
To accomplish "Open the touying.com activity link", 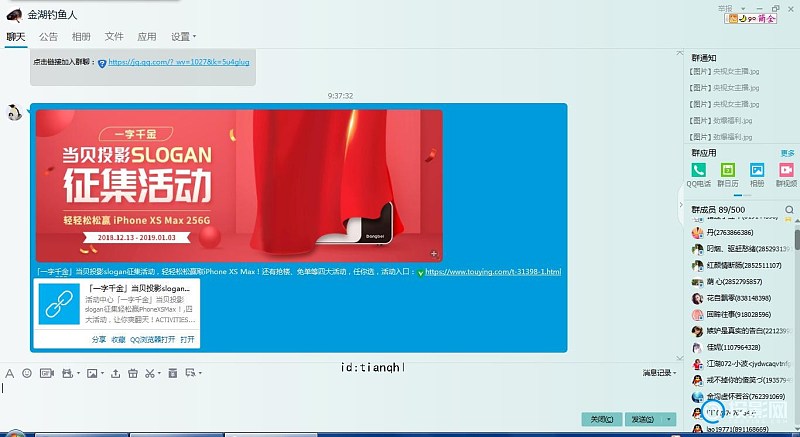I will click(493, 272).
